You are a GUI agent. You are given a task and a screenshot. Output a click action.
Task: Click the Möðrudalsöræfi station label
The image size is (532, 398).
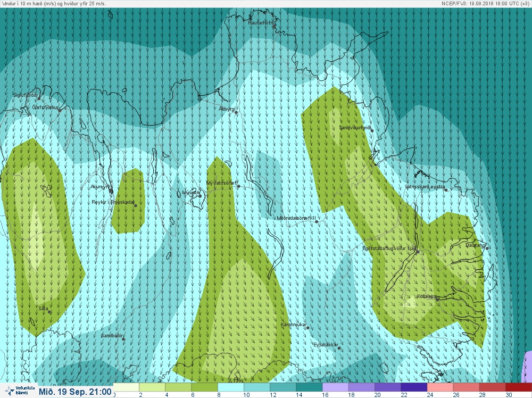point(296,218)
